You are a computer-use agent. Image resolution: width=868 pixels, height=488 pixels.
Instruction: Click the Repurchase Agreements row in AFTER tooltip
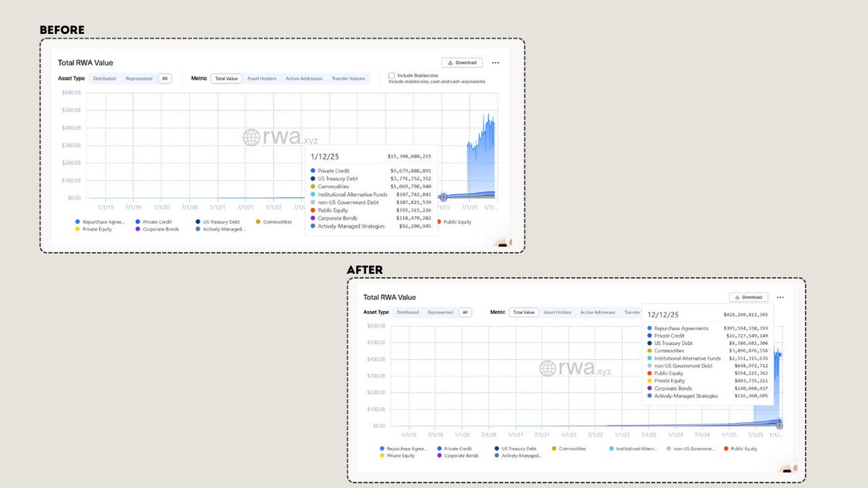tap(707, 328)
